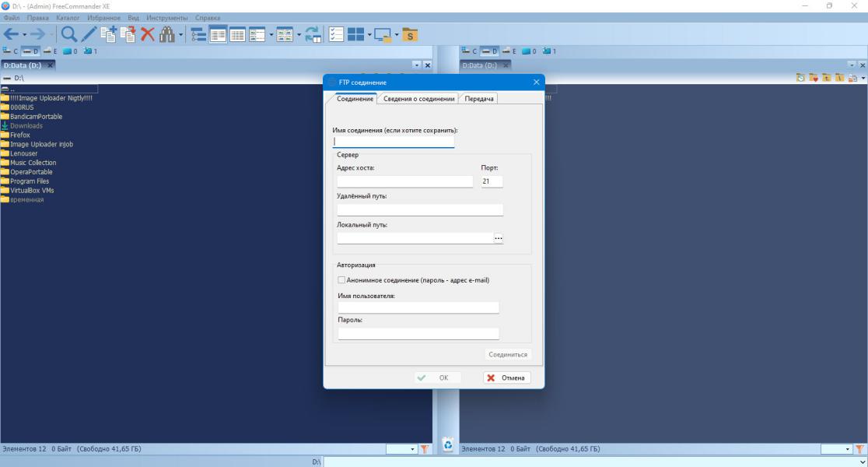Toggle the folder tree view icon
The image size is (868, 467).
click(198, 35)
